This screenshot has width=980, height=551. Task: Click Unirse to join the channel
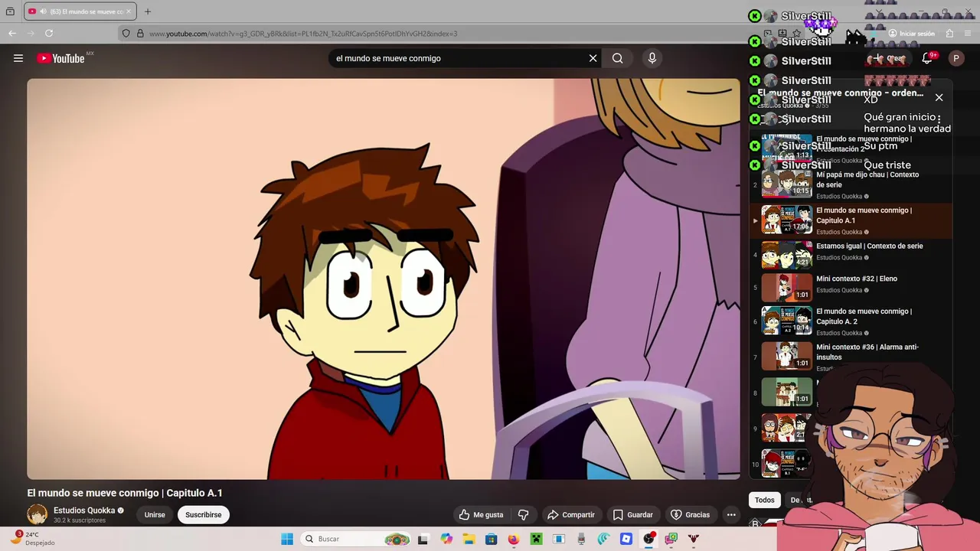pyautogui.click(x=155, y=514)
